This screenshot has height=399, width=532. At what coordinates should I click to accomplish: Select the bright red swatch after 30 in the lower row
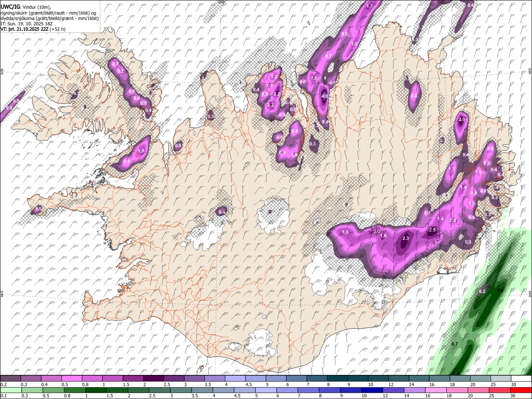click(521, 390)
